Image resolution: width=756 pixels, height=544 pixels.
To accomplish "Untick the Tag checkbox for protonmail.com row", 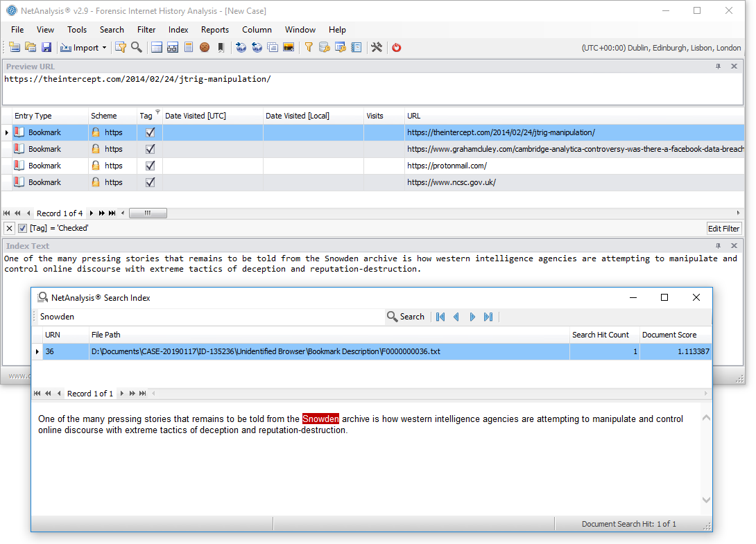I will 150,165.
